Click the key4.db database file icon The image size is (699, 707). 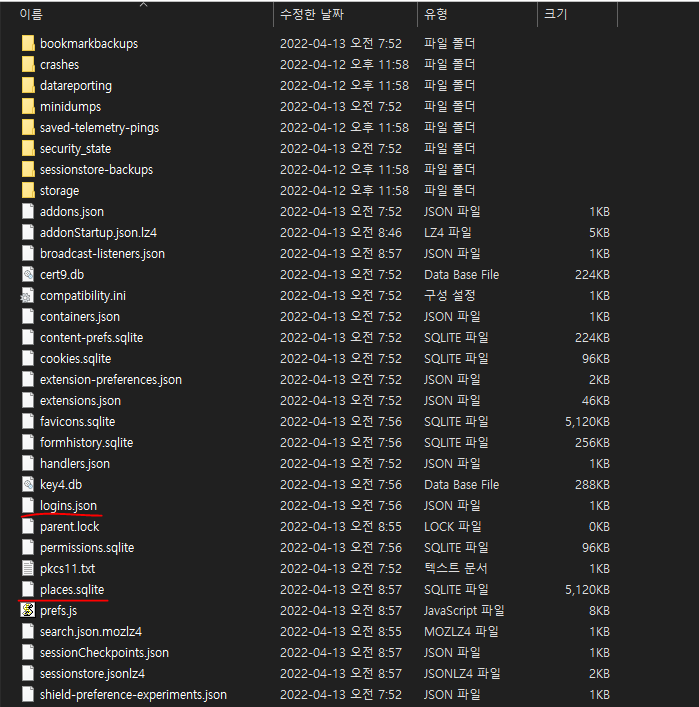tap(28, 485)
